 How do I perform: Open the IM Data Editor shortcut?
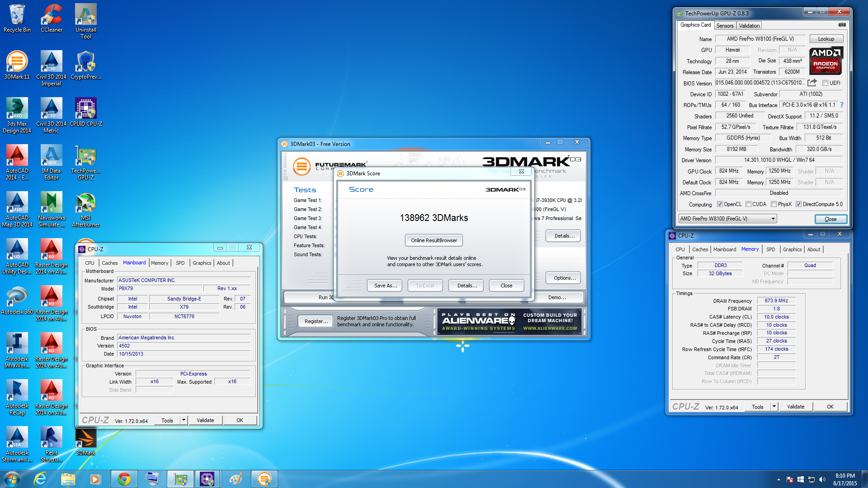(51, 162)
